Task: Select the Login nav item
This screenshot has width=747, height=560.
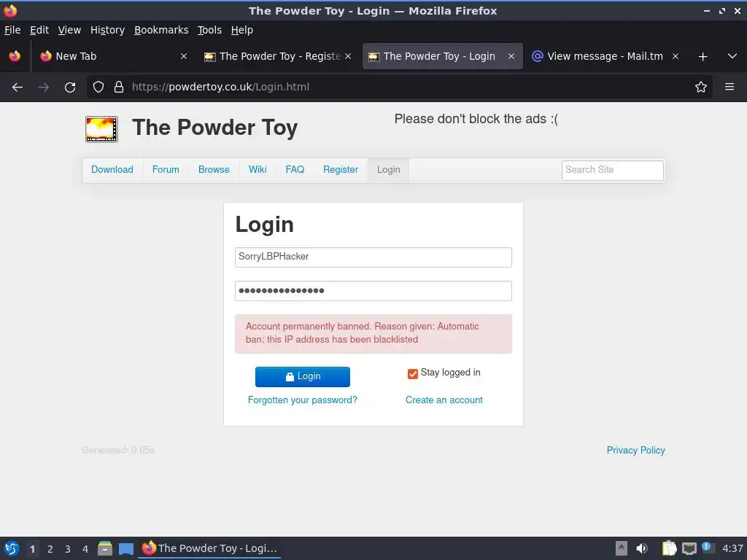Action: 389,169
